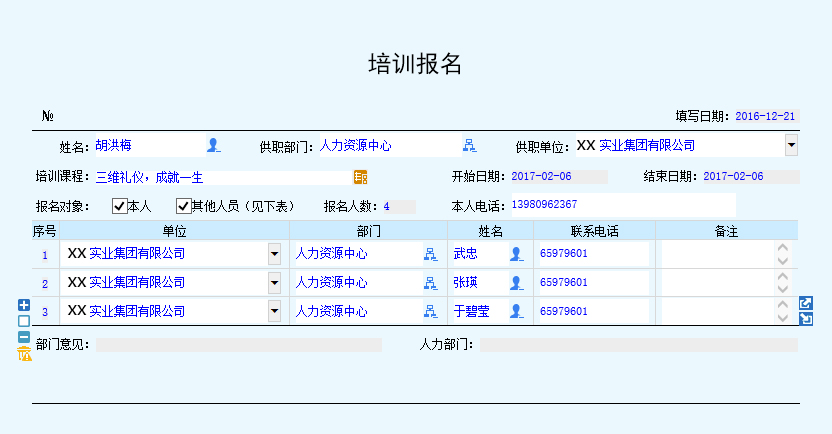832x434 pixels.
Task: Open department picker icon next to 供职部门 field
Action: (x=469, y=145)
